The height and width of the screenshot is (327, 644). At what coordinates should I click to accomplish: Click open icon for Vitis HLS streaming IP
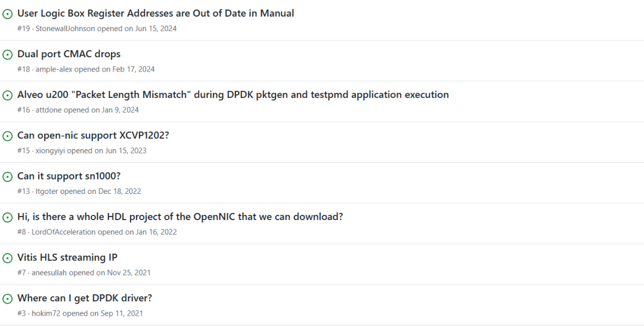tap(7, 258)
